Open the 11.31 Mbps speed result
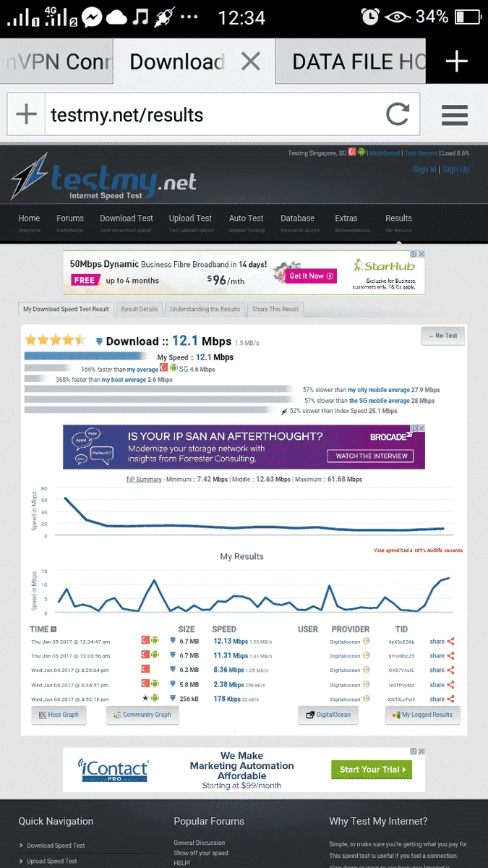488x868 pixels. point(231,656)
